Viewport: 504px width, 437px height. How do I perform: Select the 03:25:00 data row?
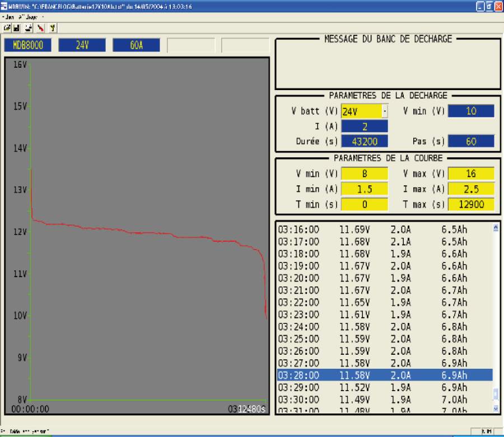click(385, 339)
